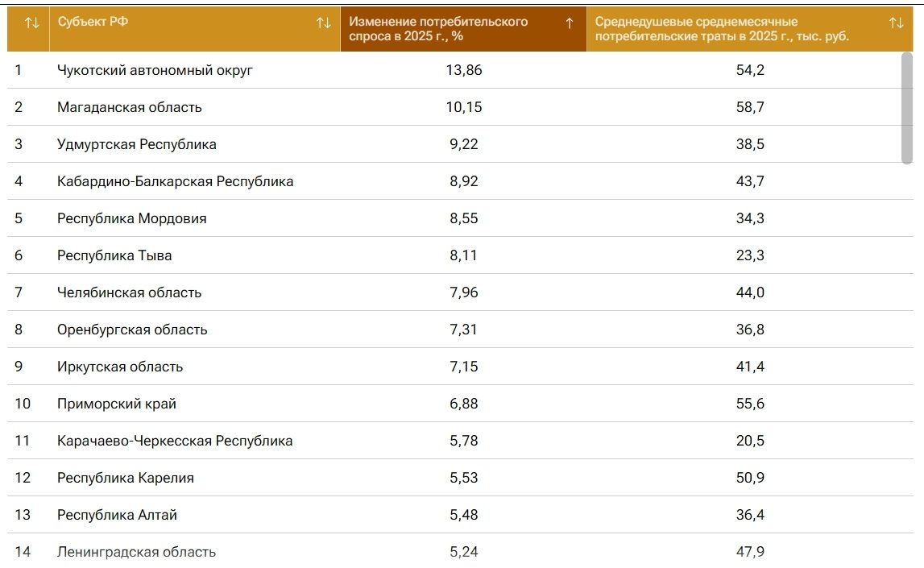The height and width of the screenshot is (568, 924).
Task: Select the Ленинградская область row
Action: coord(136,552)
